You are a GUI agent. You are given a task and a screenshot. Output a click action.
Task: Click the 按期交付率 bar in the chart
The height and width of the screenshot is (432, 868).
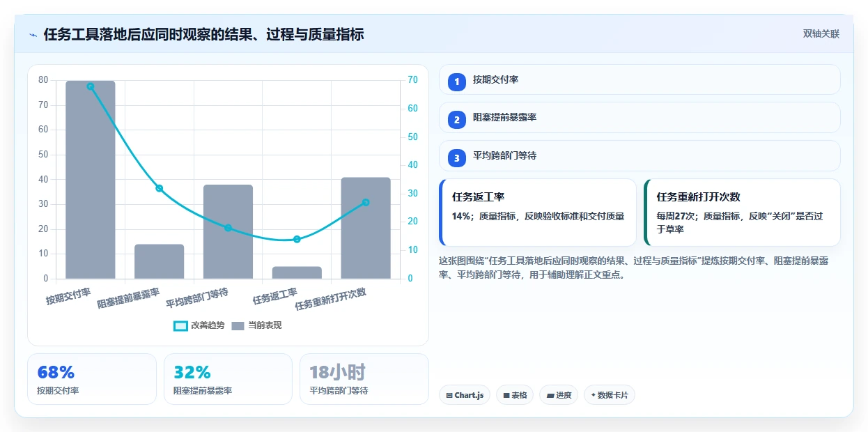click(91, 180)
